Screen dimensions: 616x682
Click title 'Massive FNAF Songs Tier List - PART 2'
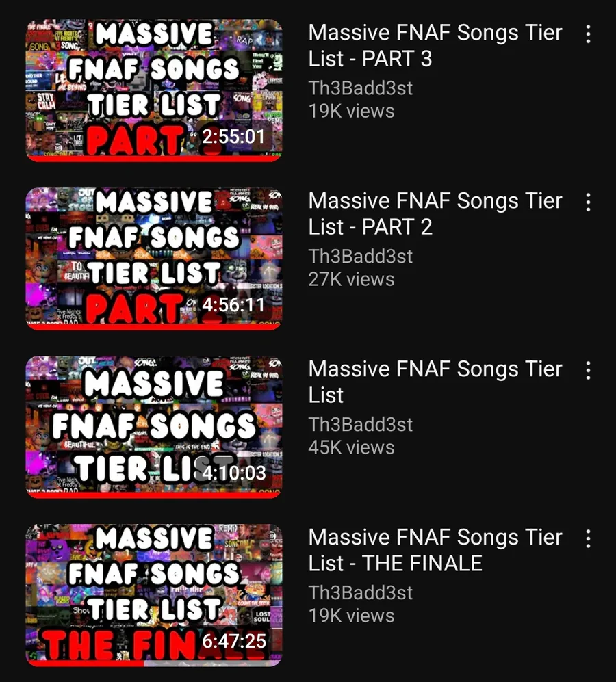(435, 214)
